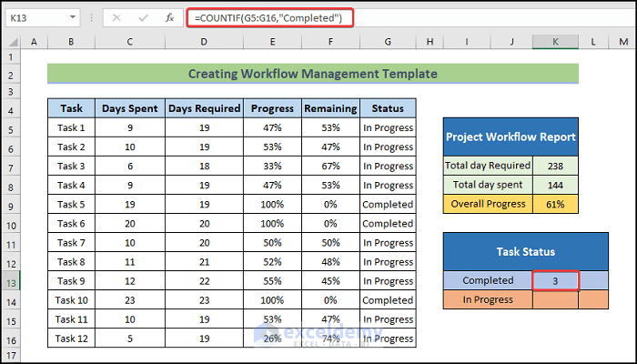Select the In Progress label in Task Status
Screen dimensions: 637x364
pos(488,299)
